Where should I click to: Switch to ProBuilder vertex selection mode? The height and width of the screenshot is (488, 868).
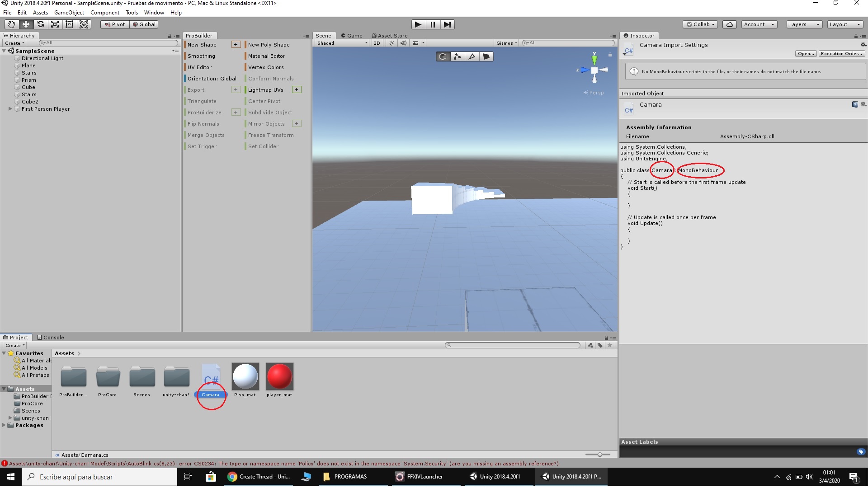tap(458, 56)
